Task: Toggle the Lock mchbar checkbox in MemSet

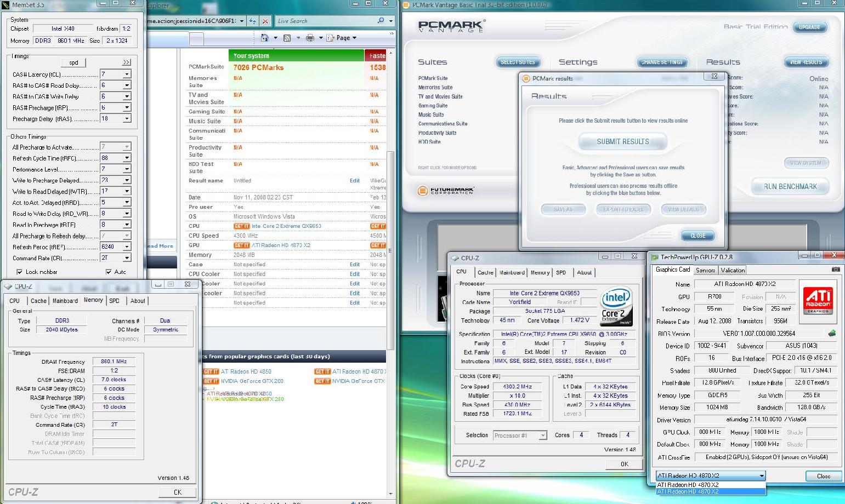Action: [x=20, y=272]
